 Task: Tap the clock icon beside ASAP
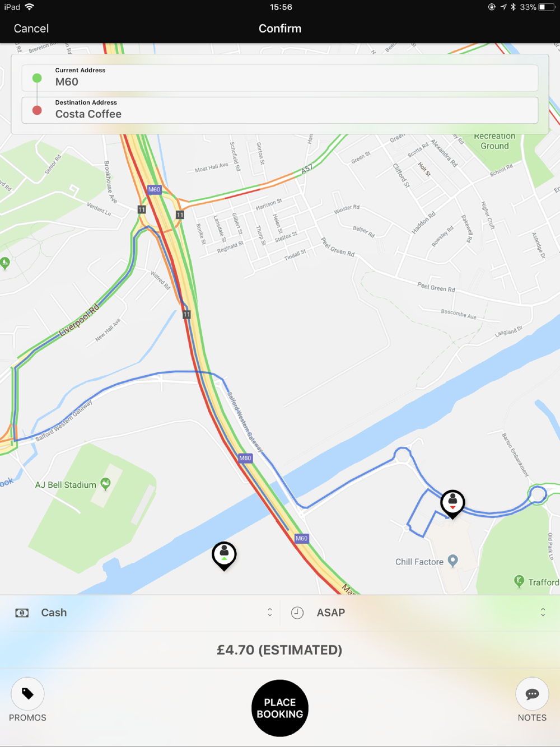tap(297, 613)
